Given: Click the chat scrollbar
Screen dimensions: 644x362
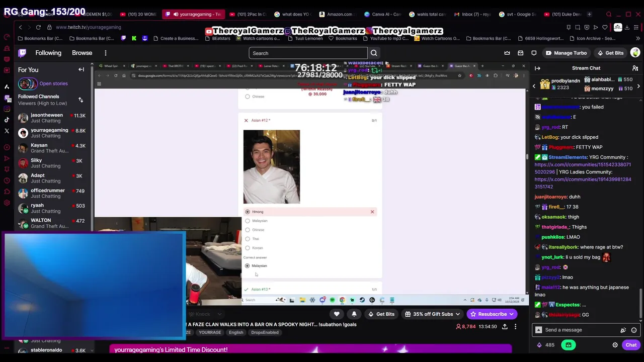Looking at the screenshot, I should click(640, 304).
